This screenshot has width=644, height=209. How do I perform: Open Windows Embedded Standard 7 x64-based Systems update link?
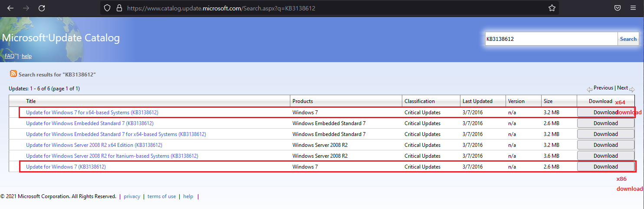(116, 134)
